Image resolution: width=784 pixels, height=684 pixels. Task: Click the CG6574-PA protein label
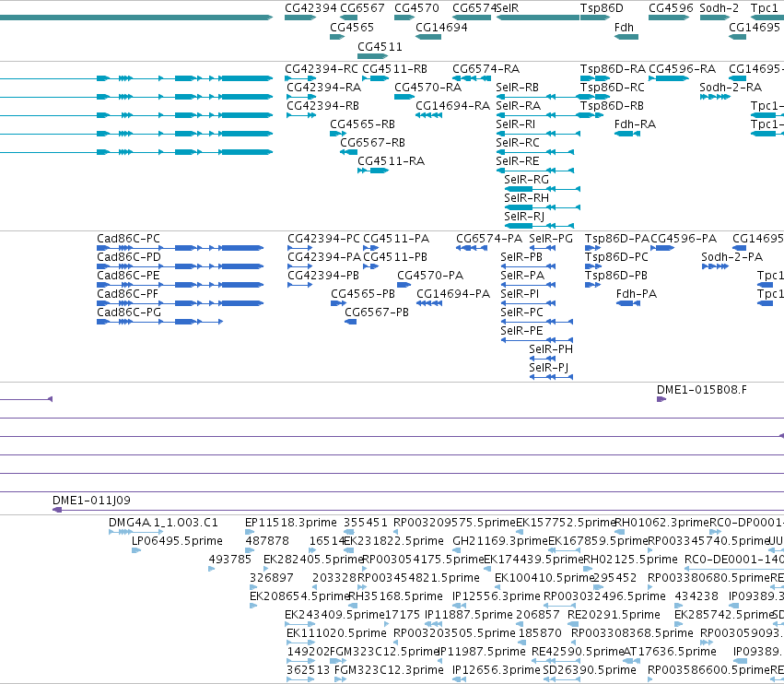(x=489, y=239)
